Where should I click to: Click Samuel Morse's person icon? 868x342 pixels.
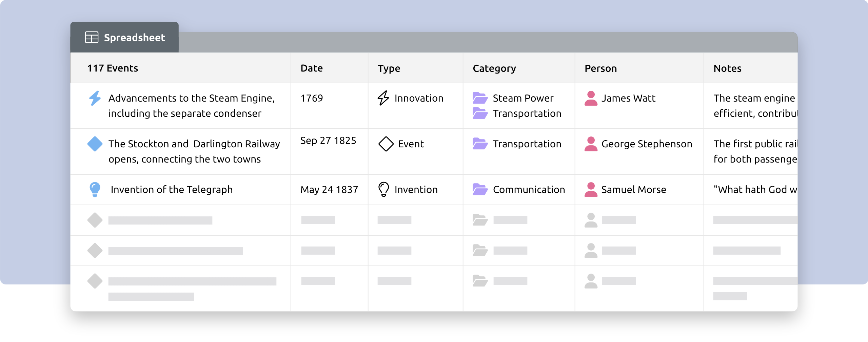[x=591, y=190]
